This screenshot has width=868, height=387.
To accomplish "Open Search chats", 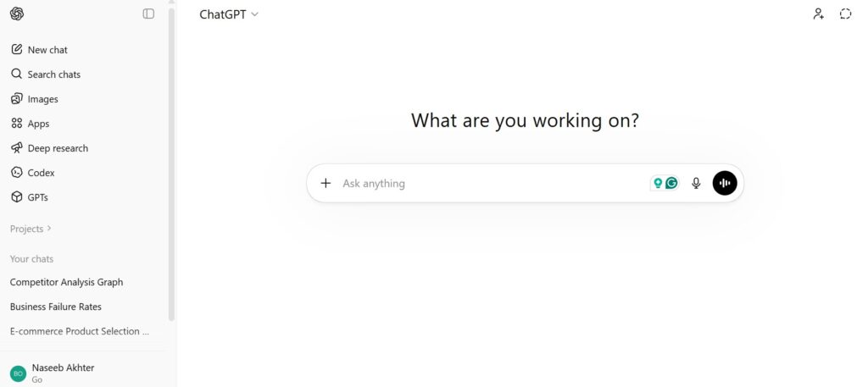I will point(53,75).
